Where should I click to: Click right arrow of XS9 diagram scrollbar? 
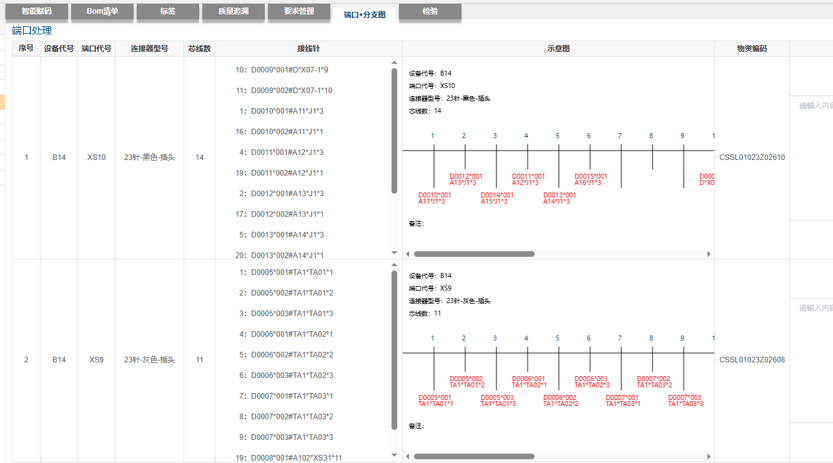[x=709, y=456]
